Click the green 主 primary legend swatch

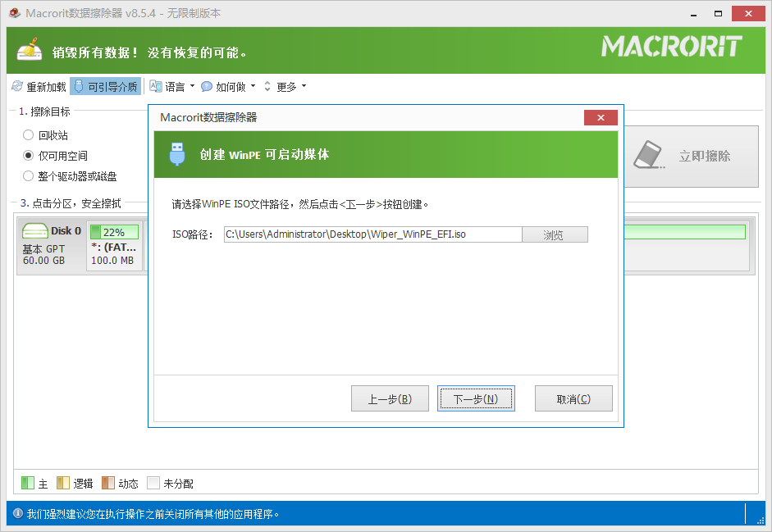point(28,483)
